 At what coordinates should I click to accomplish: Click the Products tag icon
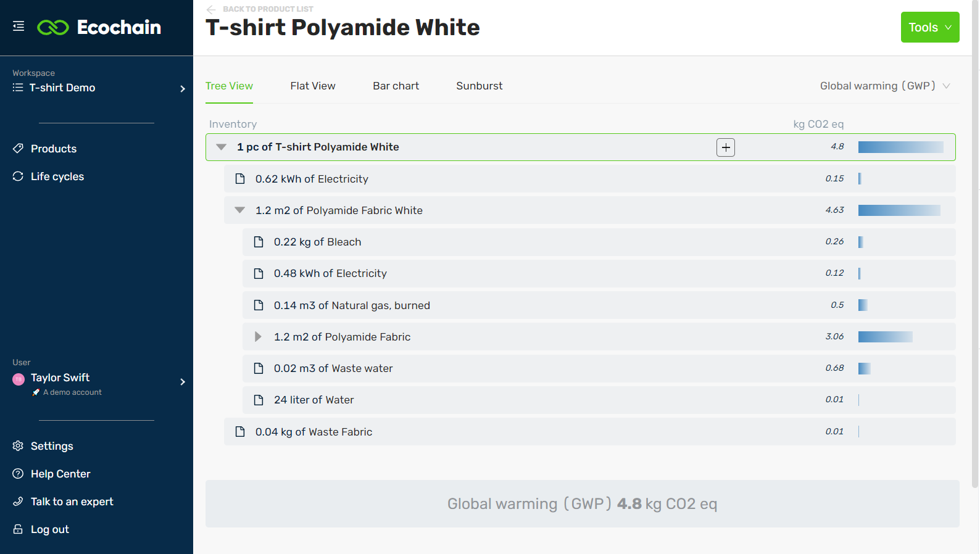coord(18,149)
